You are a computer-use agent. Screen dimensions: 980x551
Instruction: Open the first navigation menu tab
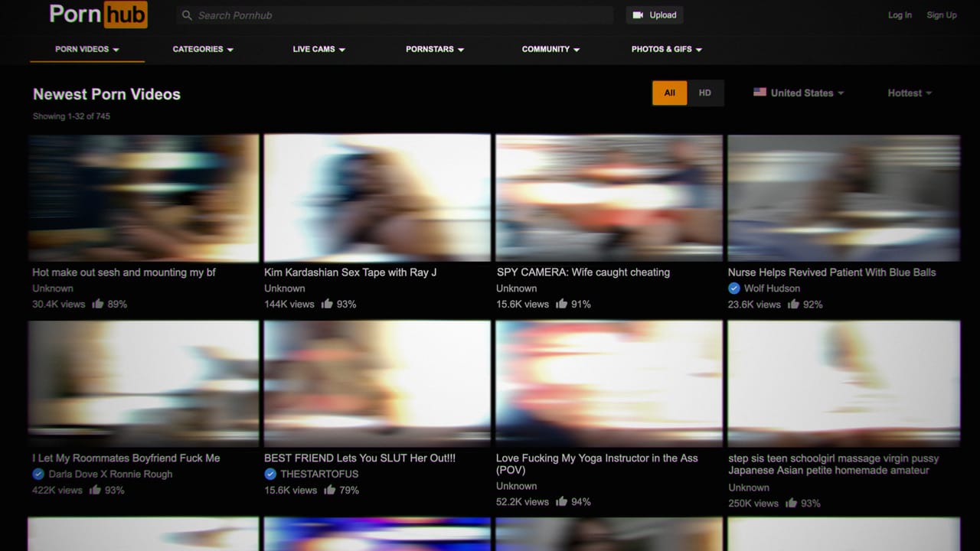87,49
